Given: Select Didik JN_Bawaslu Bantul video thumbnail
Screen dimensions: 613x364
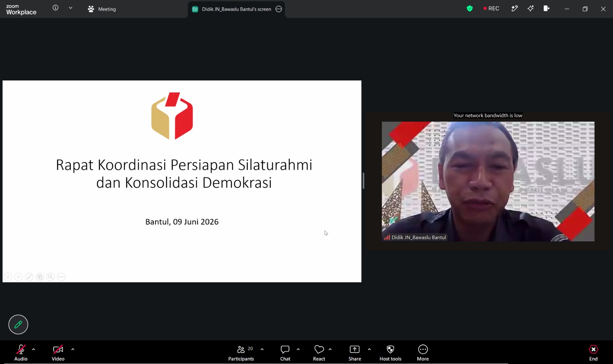Looking at the screenshot, I should coord(488,181).
